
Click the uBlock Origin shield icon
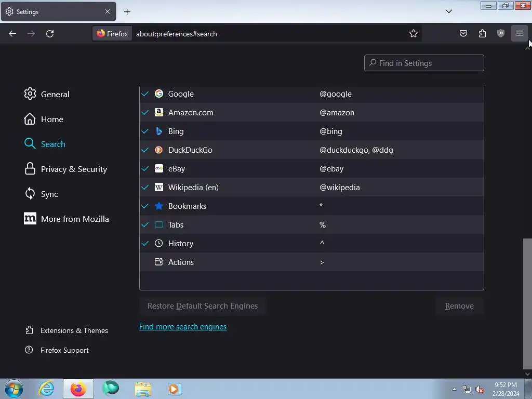point(501,33)
